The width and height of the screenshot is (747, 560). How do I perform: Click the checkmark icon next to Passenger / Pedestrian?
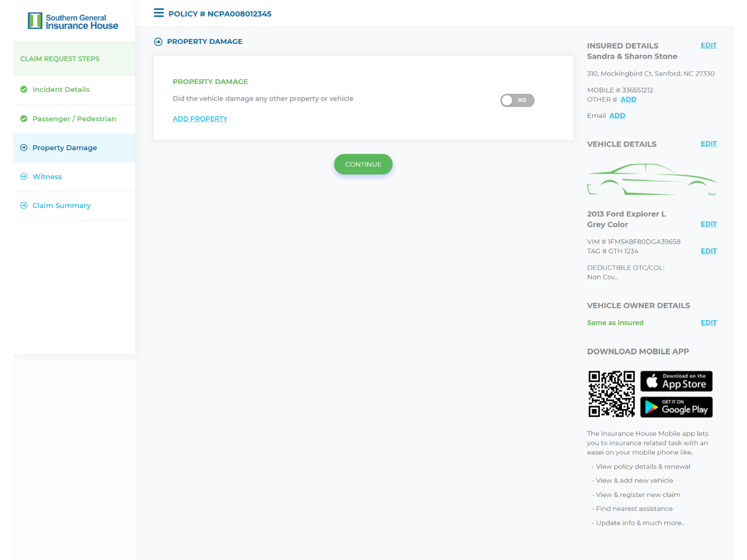pyautogui.click(x=23, y=119)
